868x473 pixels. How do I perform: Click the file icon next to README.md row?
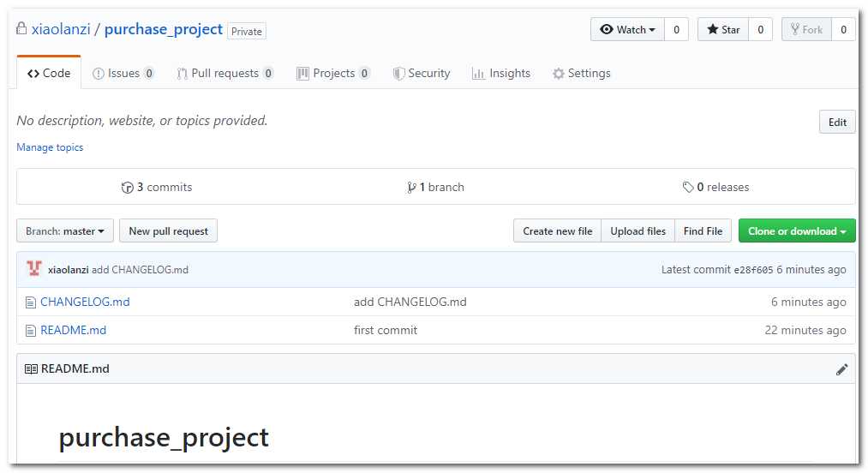pyautogui.click(x=31, y=331)
